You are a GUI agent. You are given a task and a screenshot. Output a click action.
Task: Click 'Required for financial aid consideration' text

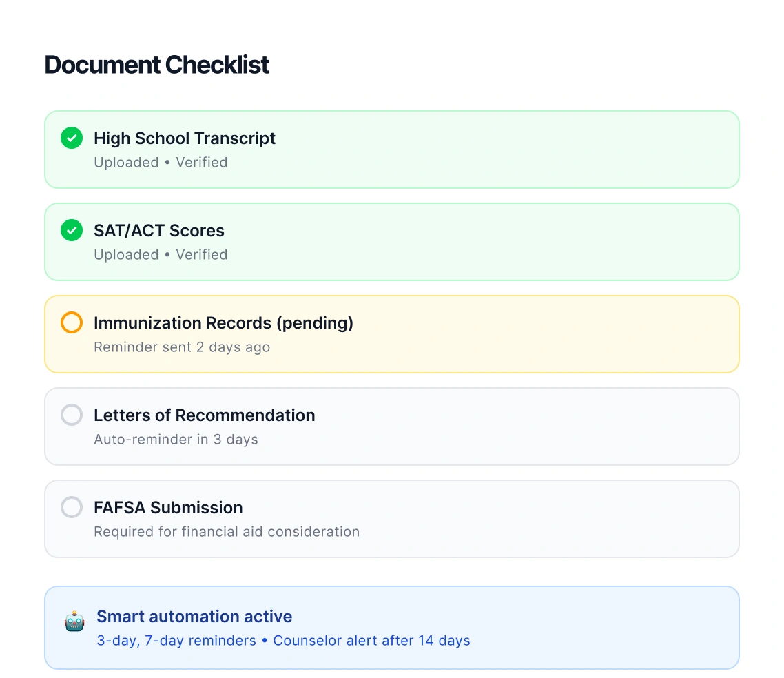point(227,531)
